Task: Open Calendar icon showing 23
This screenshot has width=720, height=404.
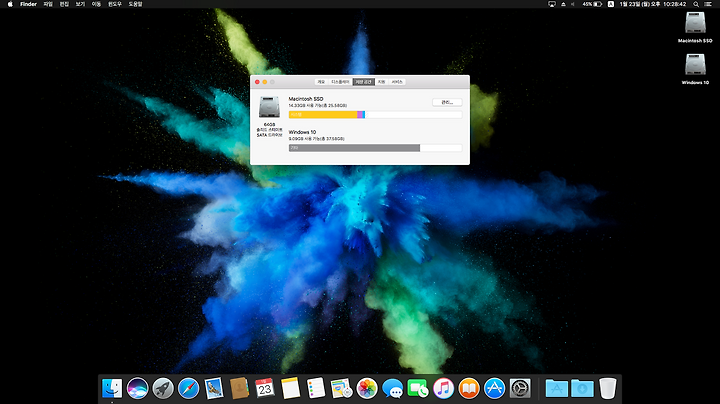Action: coord(264,388)
